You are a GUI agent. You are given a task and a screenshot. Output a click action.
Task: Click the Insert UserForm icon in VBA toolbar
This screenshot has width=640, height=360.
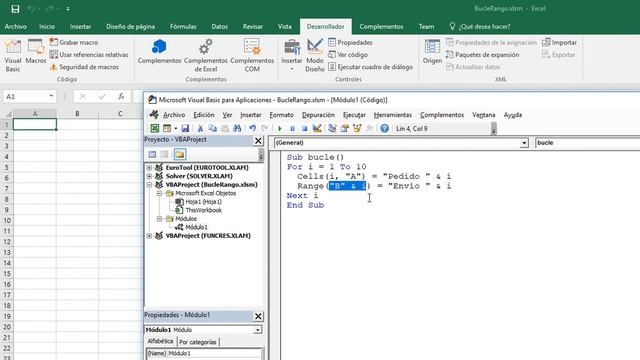coord(167,129)
